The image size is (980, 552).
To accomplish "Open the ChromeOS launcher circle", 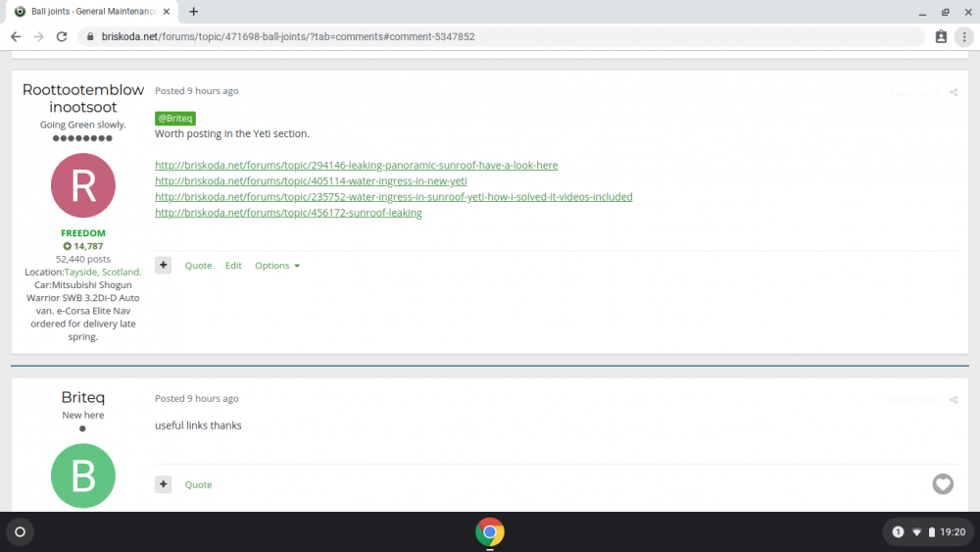I will pos(20,532).
